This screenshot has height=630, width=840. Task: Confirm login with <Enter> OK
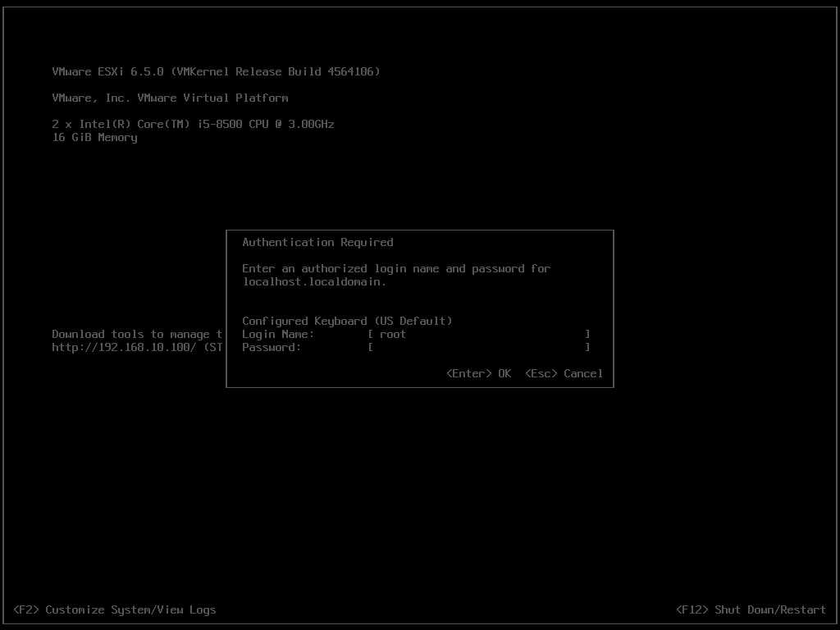pyautogui.click(x=478, y=373)
